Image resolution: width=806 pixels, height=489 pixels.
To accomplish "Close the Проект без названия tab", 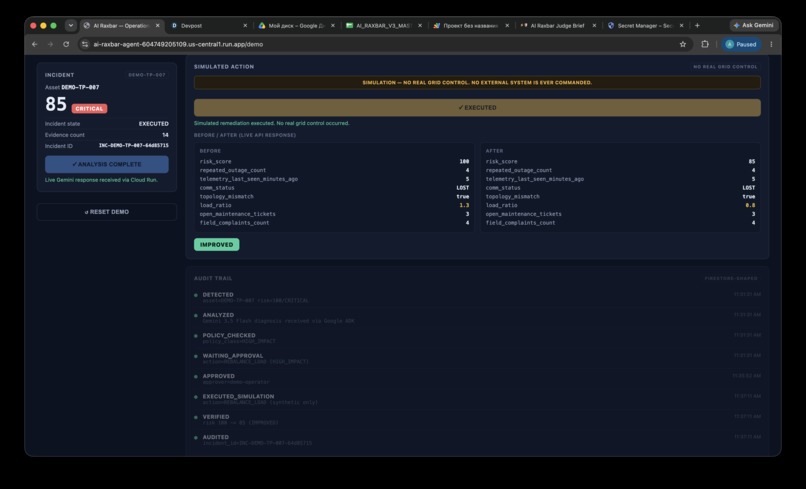I will [507, 25].
